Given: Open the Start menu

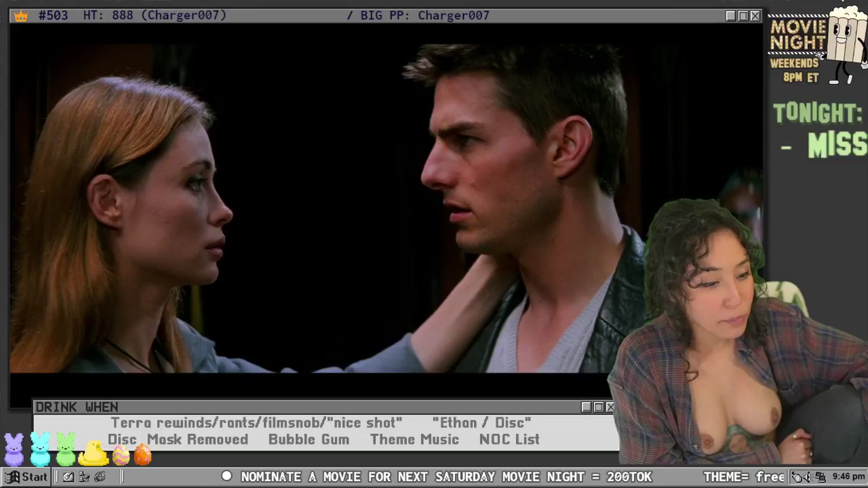Looking at the screenshot, I should pos(26,477).
